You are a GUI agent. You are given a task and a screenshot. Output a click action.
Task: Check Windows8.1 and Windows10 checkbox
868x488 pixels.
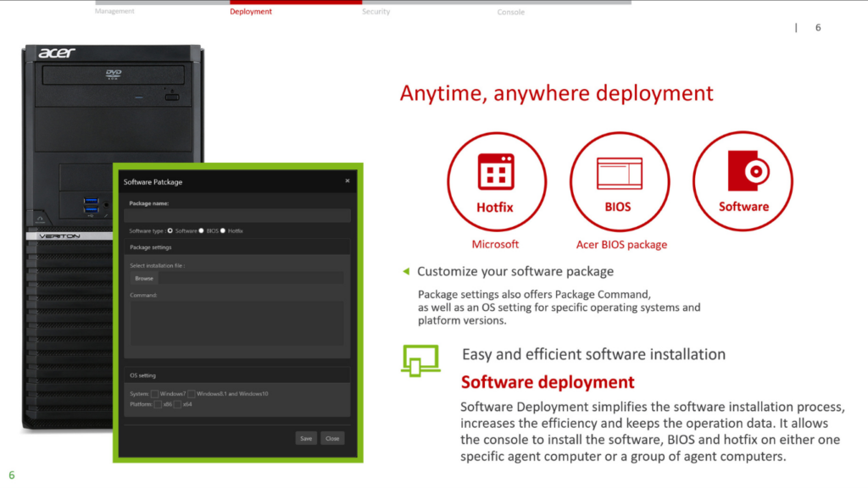tap(192, 394)
